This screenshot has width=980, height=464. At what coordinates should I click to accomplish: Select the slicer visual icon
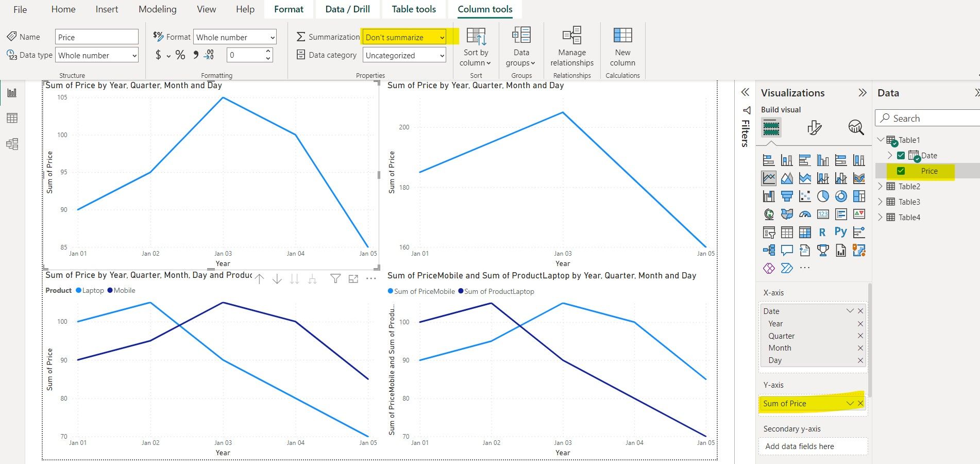point(769,232)
